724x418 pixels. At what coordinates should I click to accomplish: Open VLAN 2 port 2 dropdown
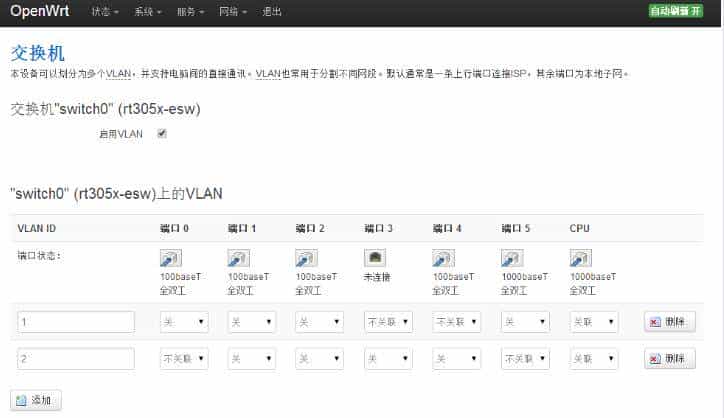coord(320,358)
